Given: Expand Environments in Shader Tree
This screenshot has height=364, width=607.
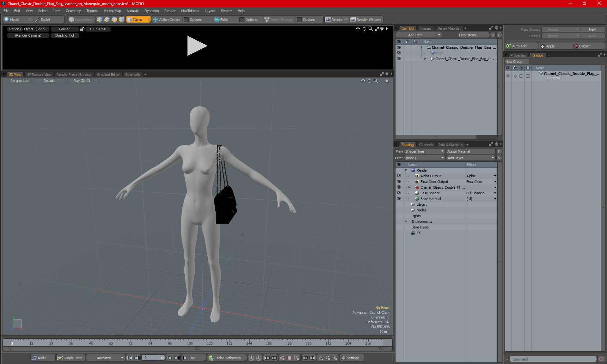Looking at the screenshot, I should [x=406, y=221].
